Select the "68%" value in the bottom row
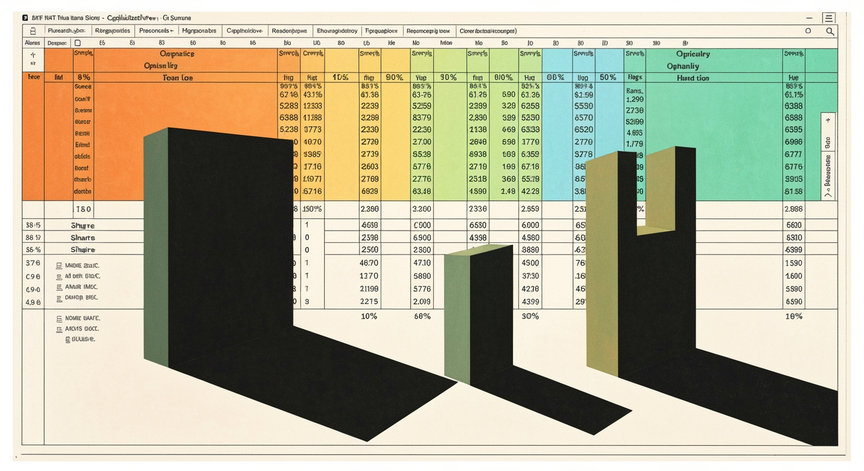The image size is (864, 471). point(422,316)
